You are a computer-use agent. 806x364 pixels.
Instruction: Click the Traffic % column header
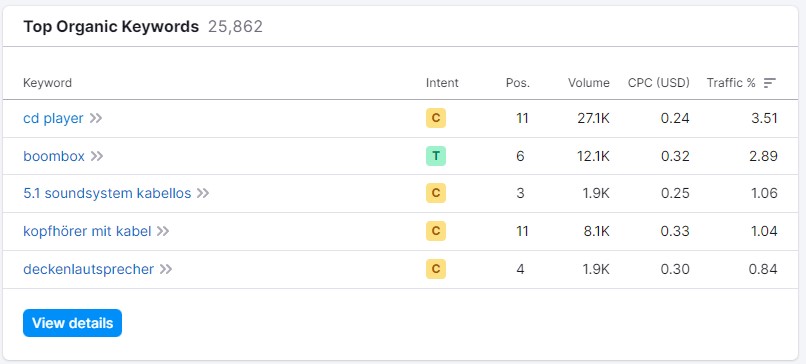pos(731,83)
